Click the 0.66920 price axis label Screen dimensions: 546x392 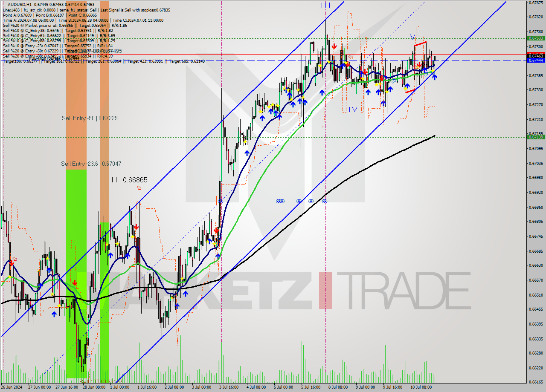coord(536,192)
